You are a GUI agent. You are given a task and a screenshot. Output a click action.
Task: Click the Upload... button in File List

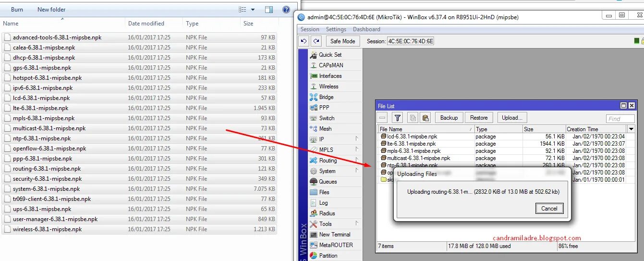512,118
